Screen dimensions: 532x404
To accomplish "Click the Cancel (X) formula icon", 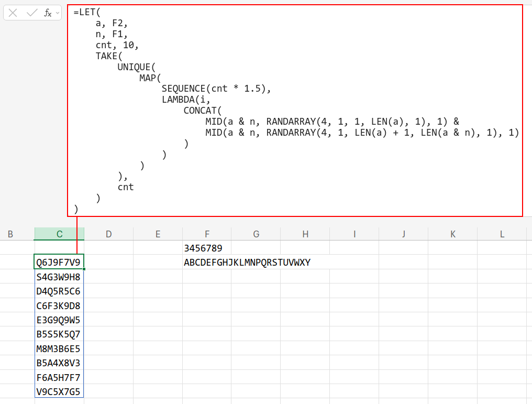I will [13, 13].
